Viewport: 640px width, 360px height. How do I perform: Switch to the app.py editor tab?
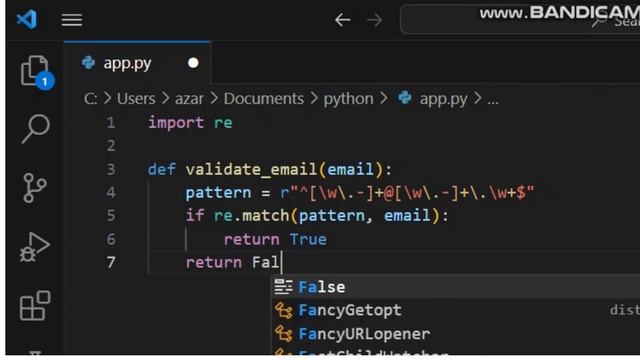tap(138, 63)
